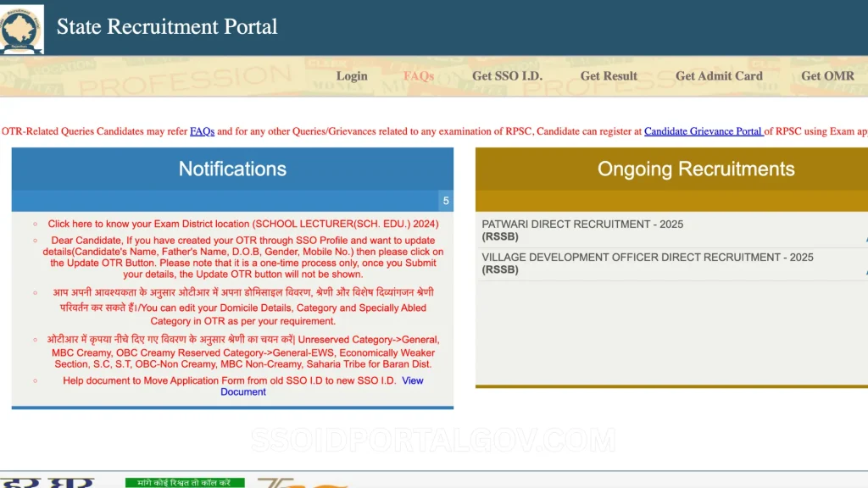
Task: Click the state emblem logo
Action: pos(21,28)
